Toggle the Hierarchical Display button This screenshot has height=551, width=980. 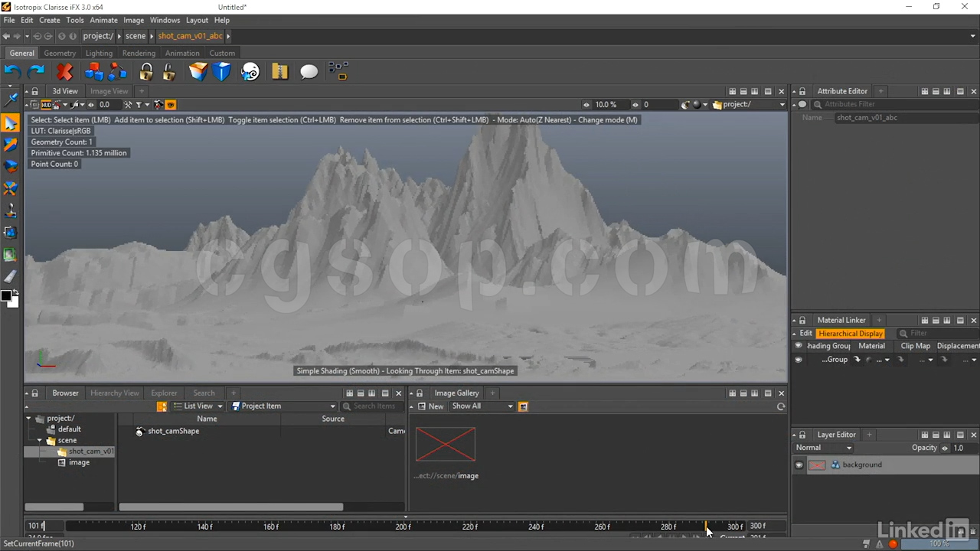coord(850,334)
